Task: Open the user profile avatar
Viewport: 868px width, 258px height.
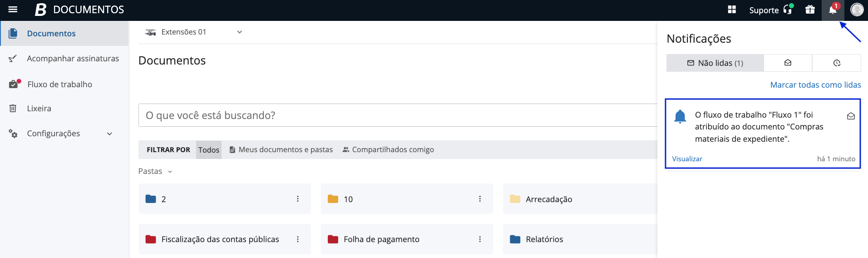Action: pyautogui.click(x=857, y=10)
